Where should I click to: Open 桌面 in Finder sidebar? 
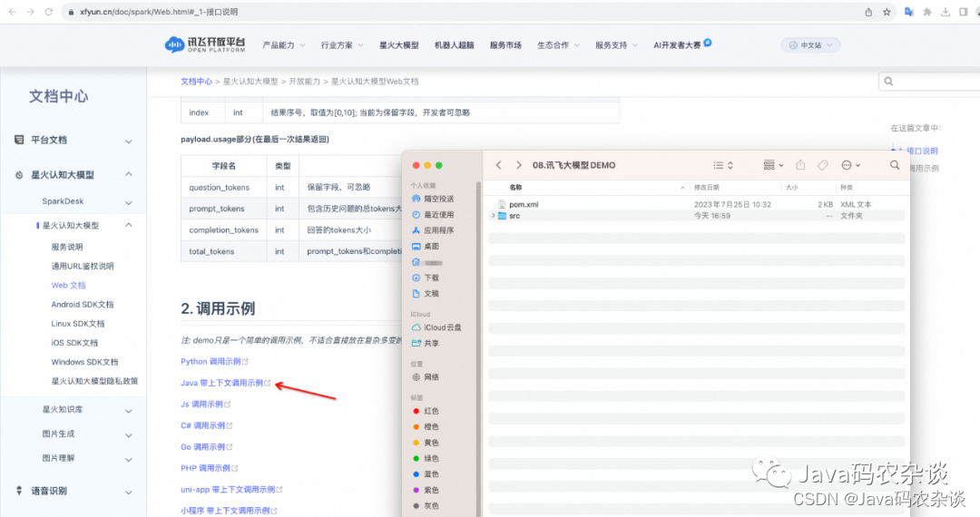click(426, 246)
